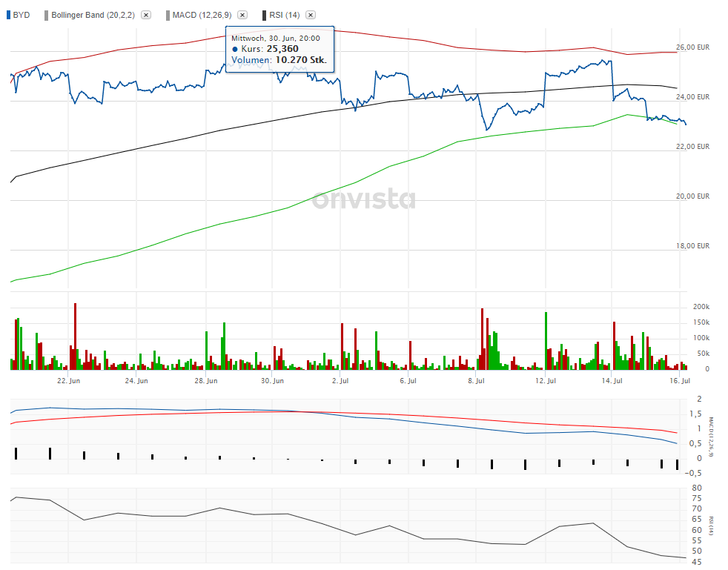The width and height of the screenshot is (728, 570).
Task: Click the 22. Jun date label
Action: tap(68, 381)
